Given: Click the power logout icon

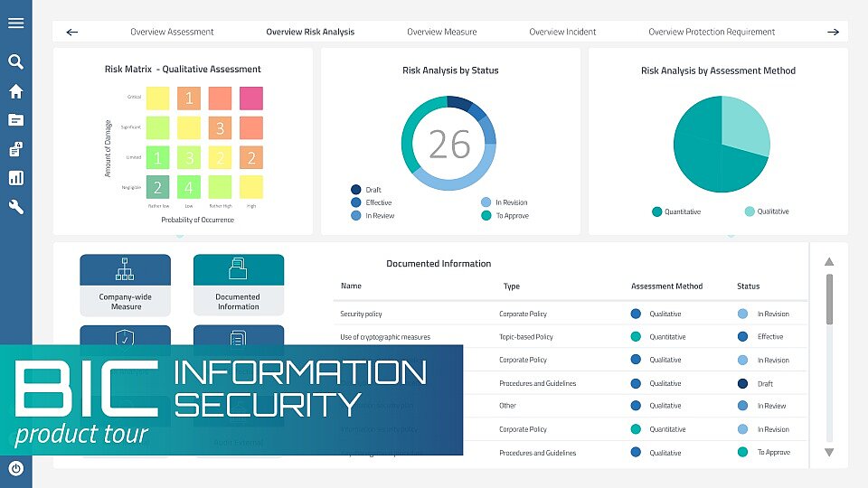Looking at the screenshot, I should coord(15,468).
